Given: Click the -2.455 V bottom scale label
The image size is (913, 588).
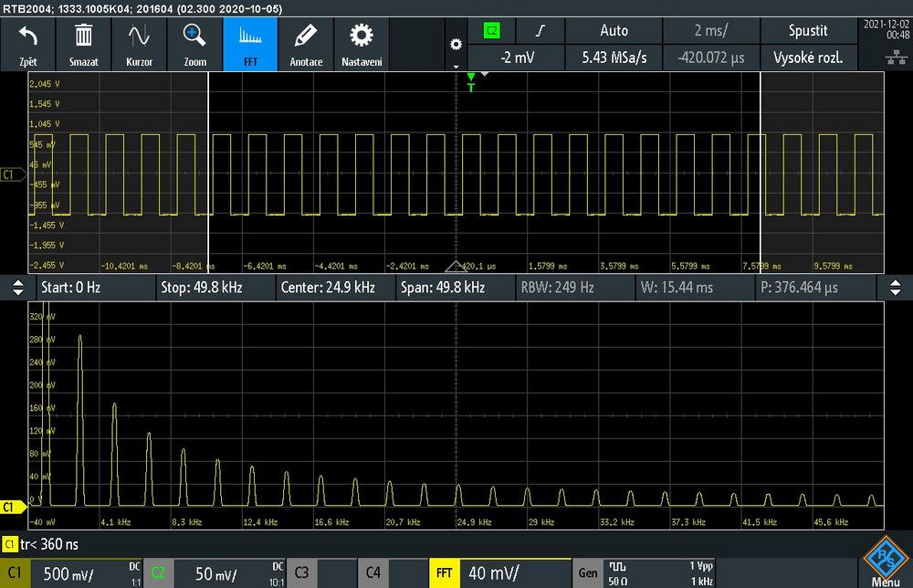Looking at the screenshot, I should (47, 266).
